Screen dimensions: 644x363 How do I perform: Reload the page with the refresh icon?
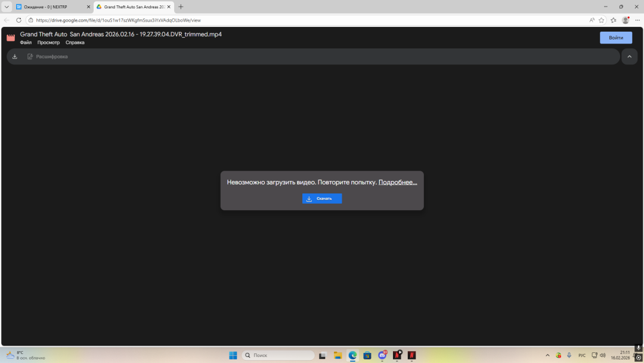tap(18, 20)
